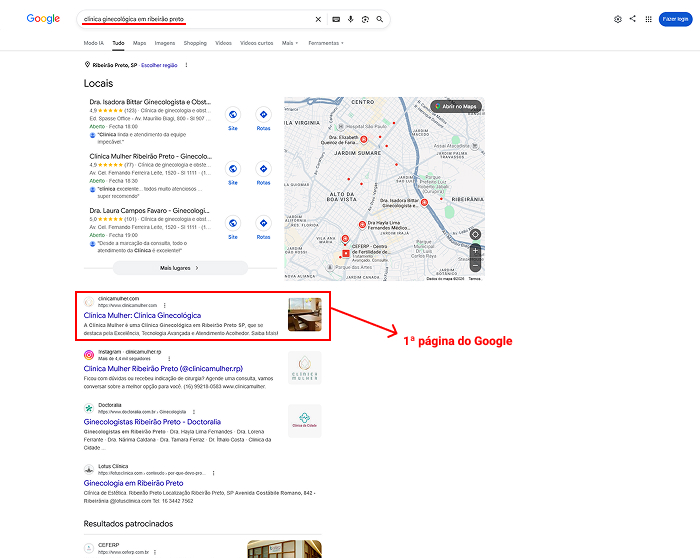
Task: Open Clínica Mulher Instagram logo thumbnail
Action: 304,368
